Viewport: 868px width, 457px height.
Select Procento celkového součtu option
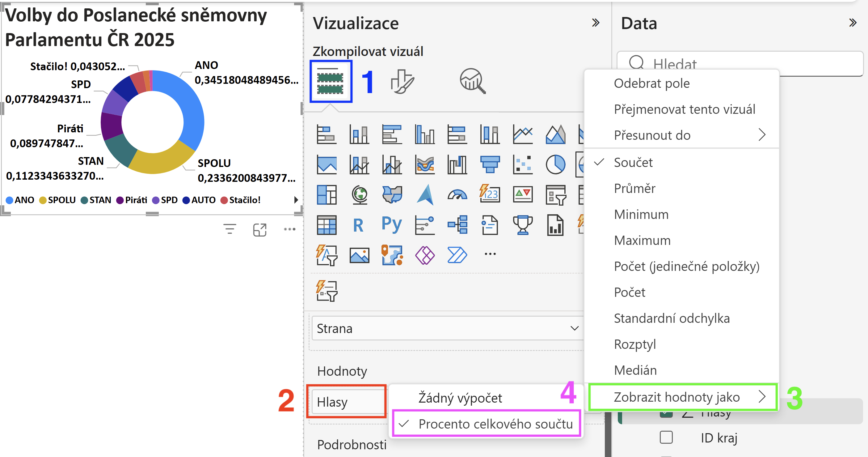[x=486, y=424]
